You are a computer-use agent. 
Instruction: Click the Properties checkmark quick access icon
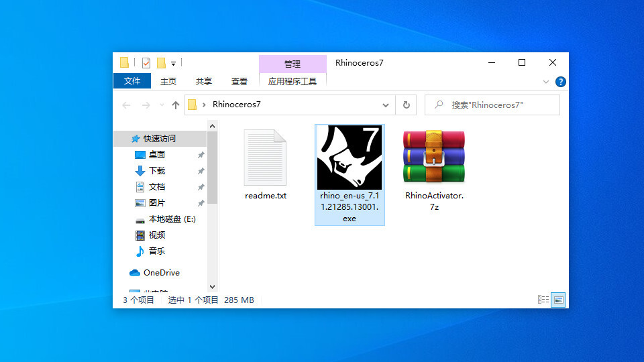146,63
